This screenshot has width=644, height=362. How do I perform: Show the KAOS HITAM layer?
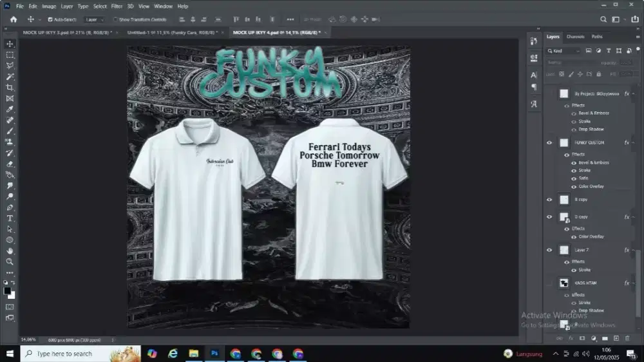click(549, 283)
